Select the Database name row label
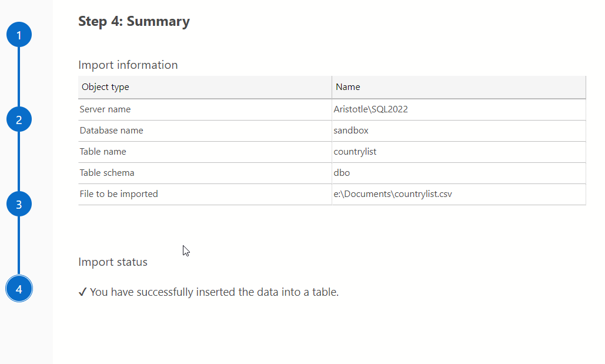Screen dimensions: 605x364 click(x=111, y=131)
